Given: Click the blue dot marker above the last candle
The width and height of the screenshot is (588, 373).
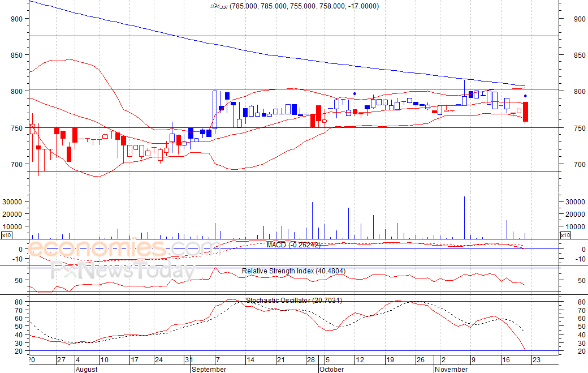Looking at the screenshot, I should click(x=525, y=96).
